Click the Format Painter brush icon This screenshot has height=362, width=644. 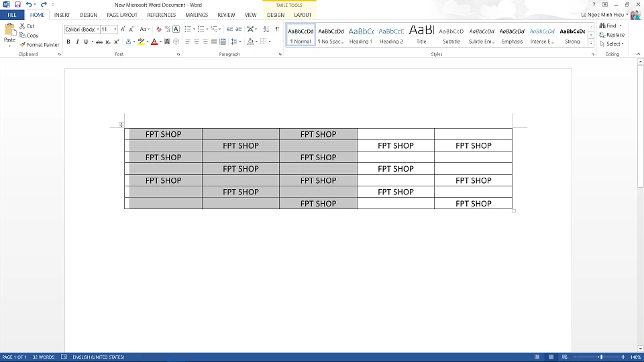[x=22, y=45]
